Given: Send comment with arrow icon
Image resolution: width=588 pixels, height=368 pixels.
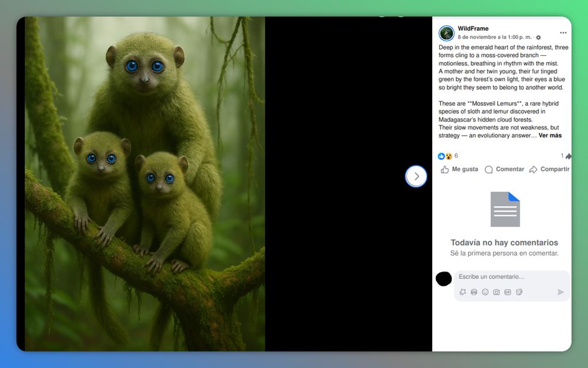Looking at the screenshot, I should [x=560, y=292].
